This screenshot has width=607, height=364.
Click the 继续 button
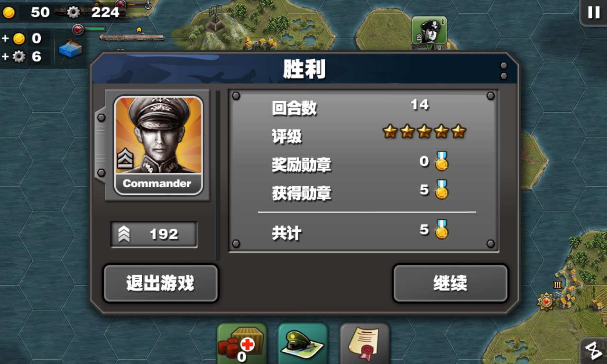click(x=450, y=283)
